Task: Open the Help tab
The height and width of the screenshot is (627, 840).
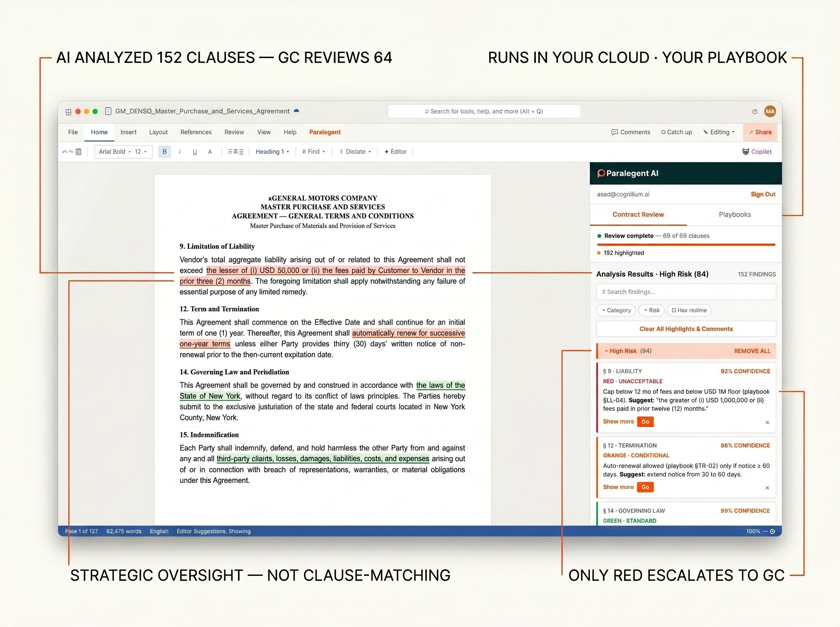Action: 290,132
